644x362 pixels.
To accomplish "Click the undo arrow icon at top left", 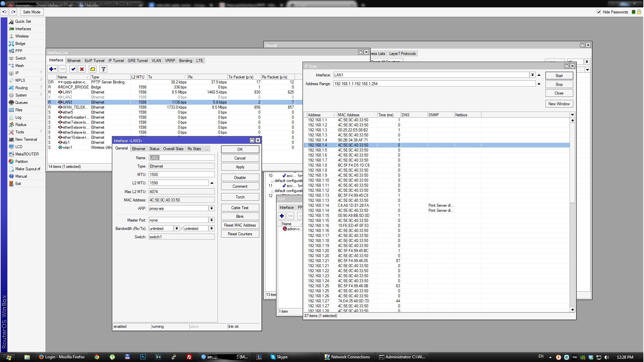I will [x=4, y=12].
